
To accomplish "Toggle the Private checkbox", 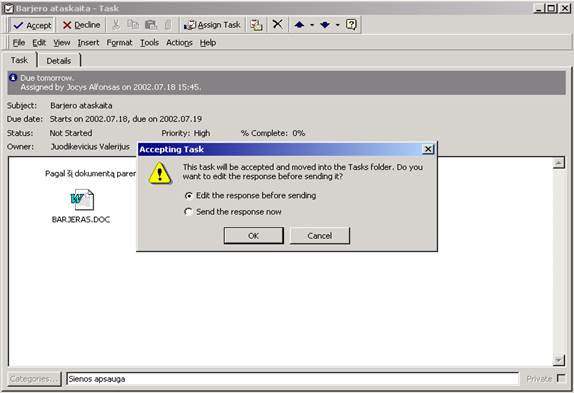I will point(560,378).
